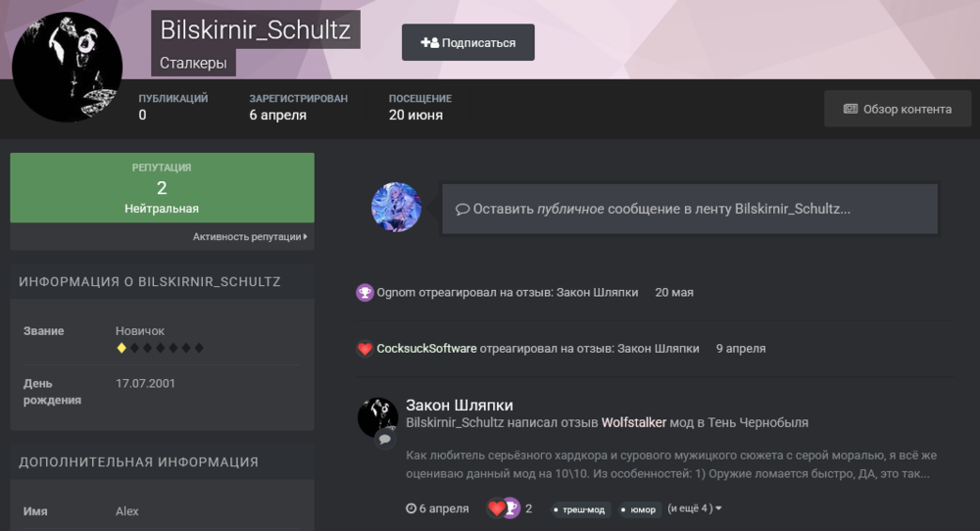Screen dimensions: 980x531
Task: Click small author avatar next to review
Action: click(377, 417)
